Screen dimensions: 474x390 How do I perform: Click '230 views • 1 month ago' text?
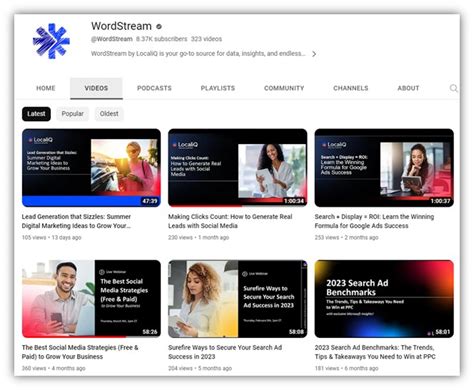pos(198,238)
